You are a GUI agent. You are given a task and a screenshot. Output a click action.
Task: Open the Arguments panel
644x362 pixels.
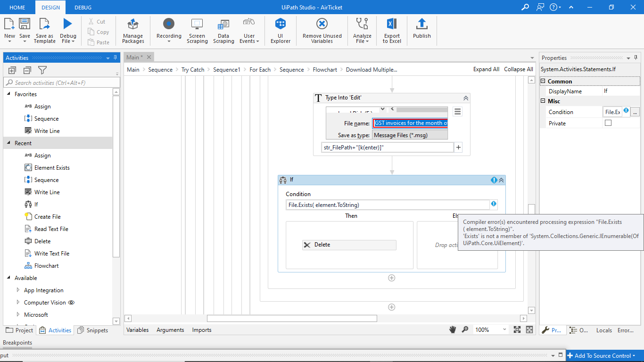(x=170, y=330)
